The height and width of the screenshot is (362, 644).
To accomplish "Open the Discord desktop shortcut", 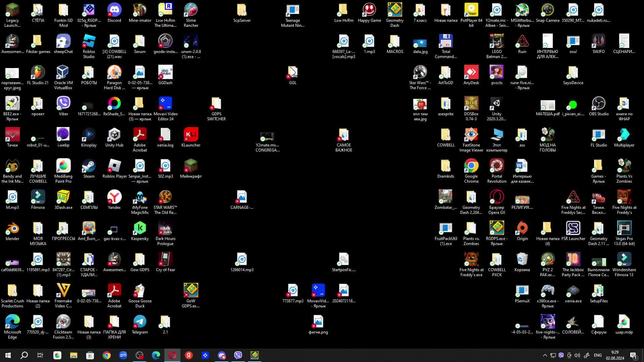I will click(114, 13).
